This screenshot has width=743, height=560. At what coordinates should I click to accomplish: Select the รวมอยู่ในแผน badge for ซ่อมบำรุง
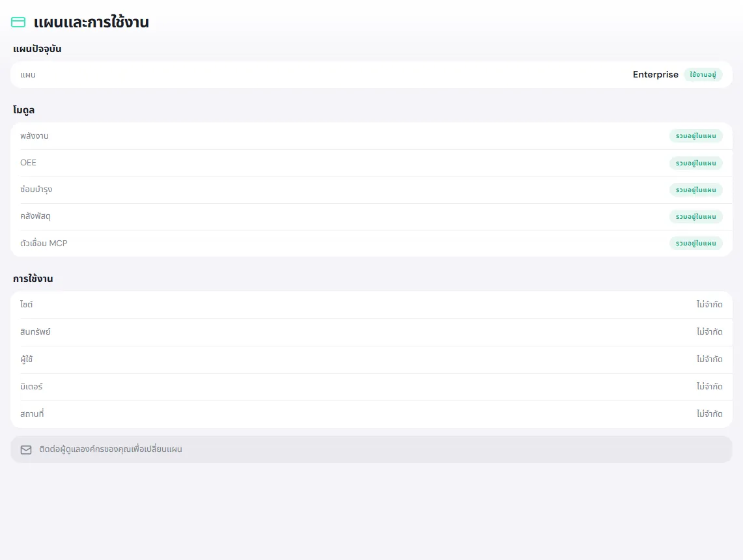695,189
